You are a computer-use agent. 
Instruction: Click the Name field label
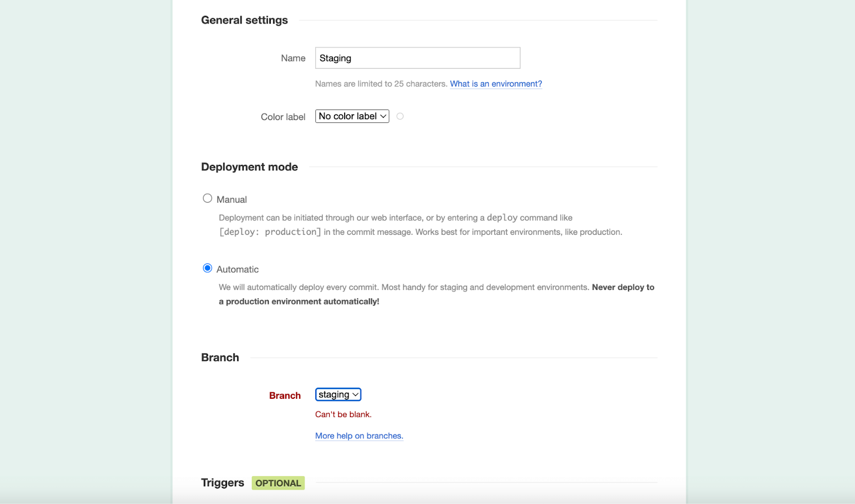[293, 58]
